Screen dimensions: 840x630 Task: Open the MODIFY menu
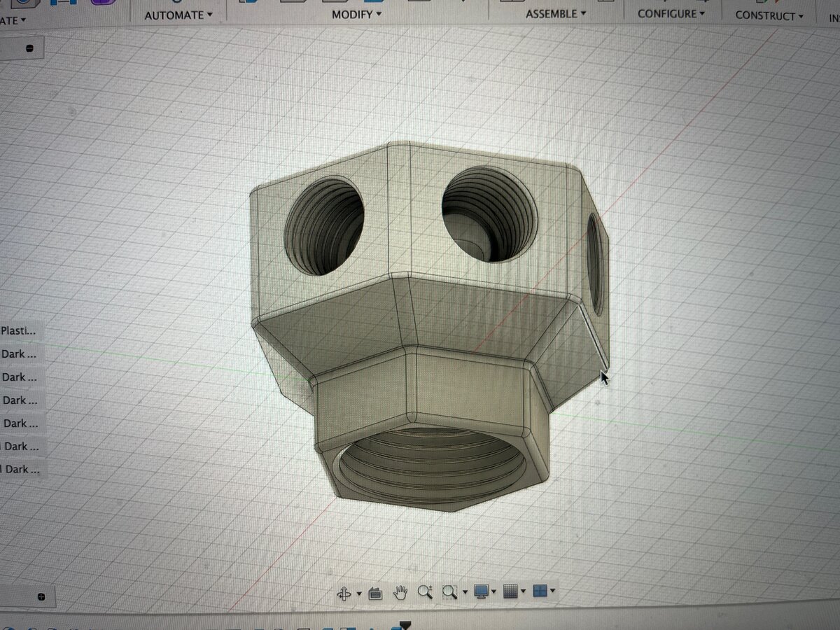[x=357, y=14]
